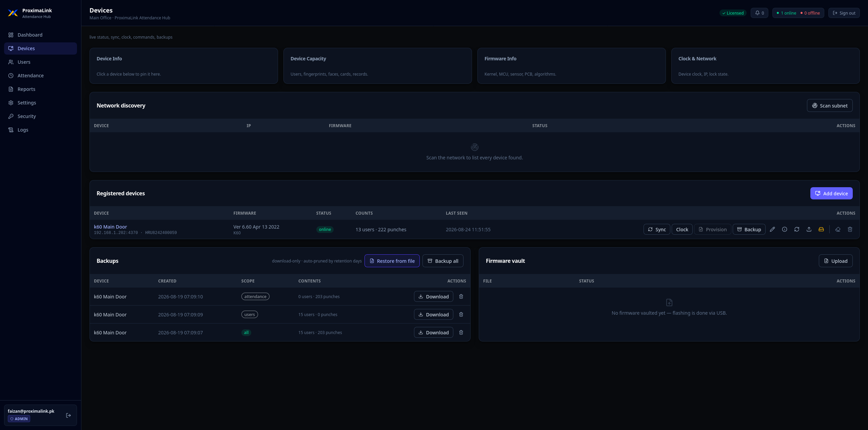Click the Firmware Info card

(572, 66)
